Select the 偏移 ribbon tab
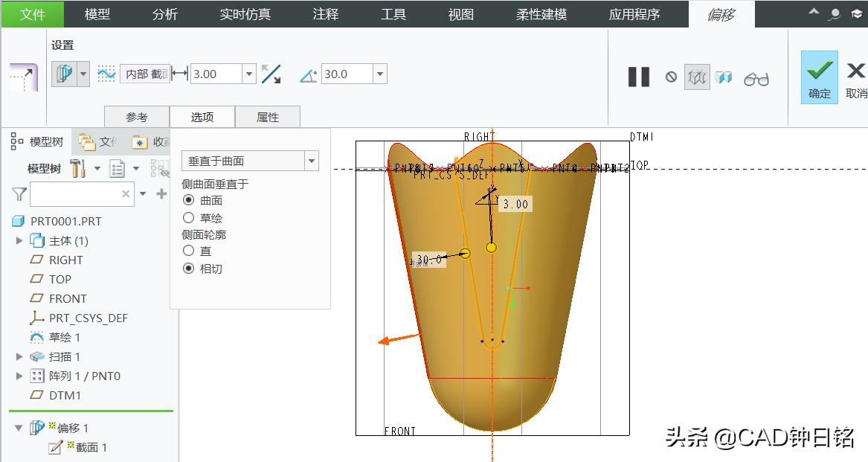The image size is (868, 462). pyautogui.click(x=721, y=14)
